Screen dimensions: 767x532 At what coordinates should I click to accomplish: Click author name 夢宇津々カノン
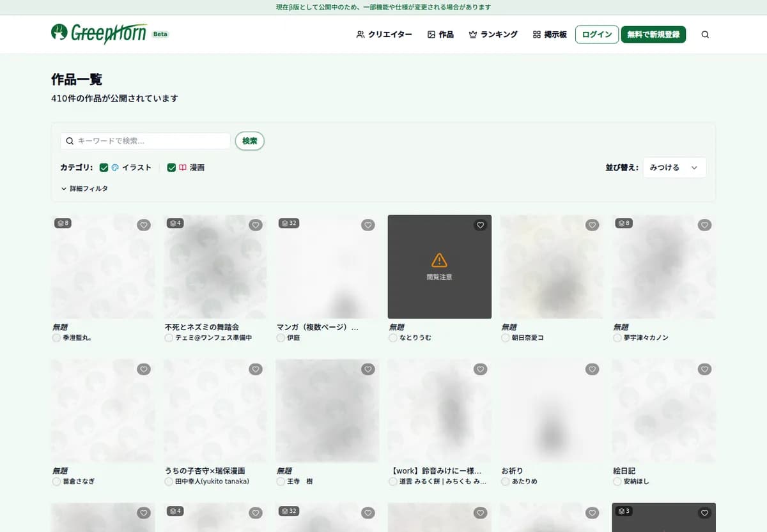tap(646, 338)
